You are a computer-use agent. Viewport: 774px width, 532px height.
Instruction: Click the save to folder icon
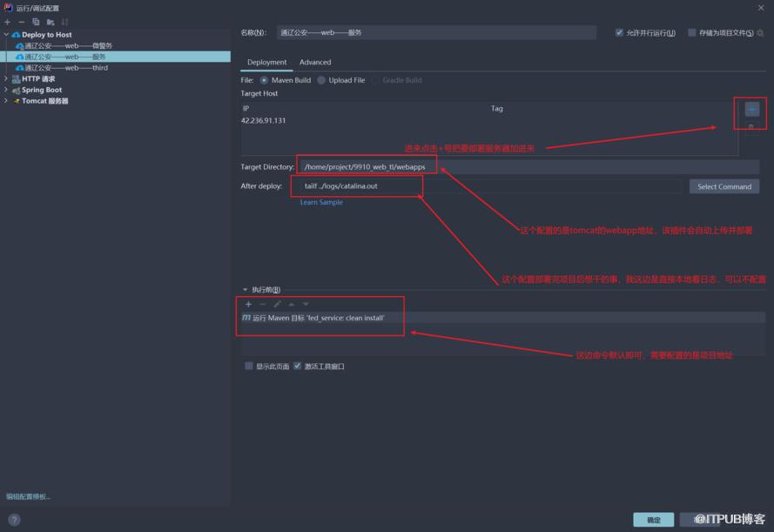tap(50, 23)
